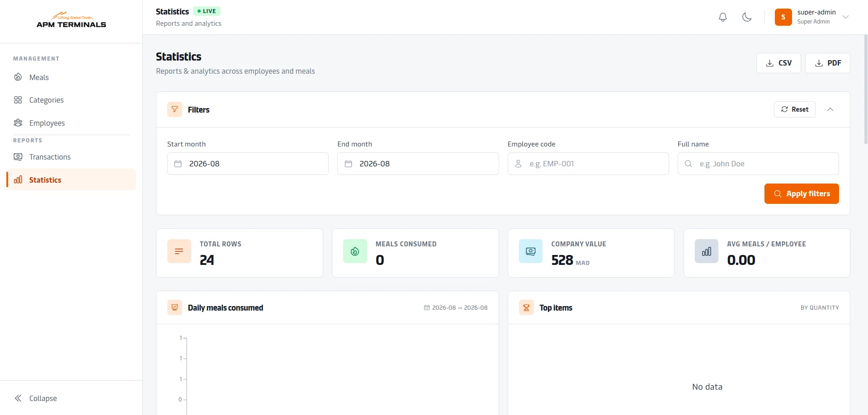Collapse the Filters panel chevron

click(x=830, y=109)
